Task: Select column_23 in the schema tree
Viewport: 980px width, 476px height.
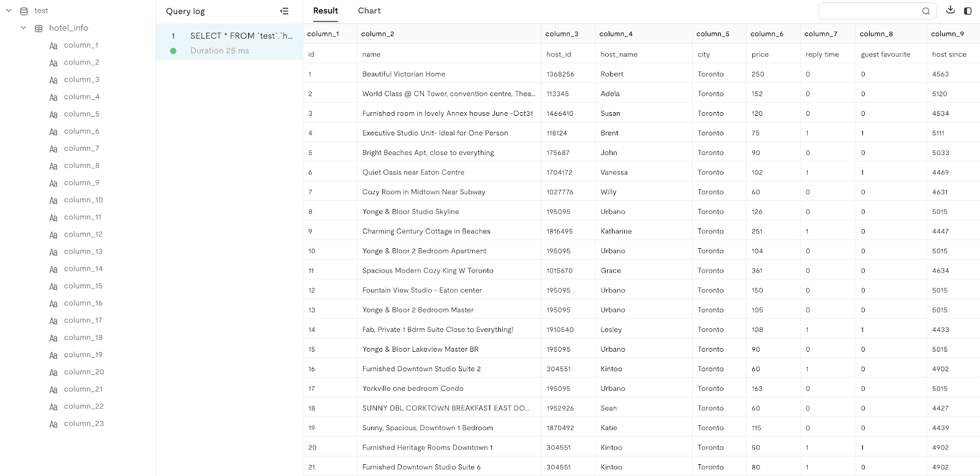Action: point(83,423)
